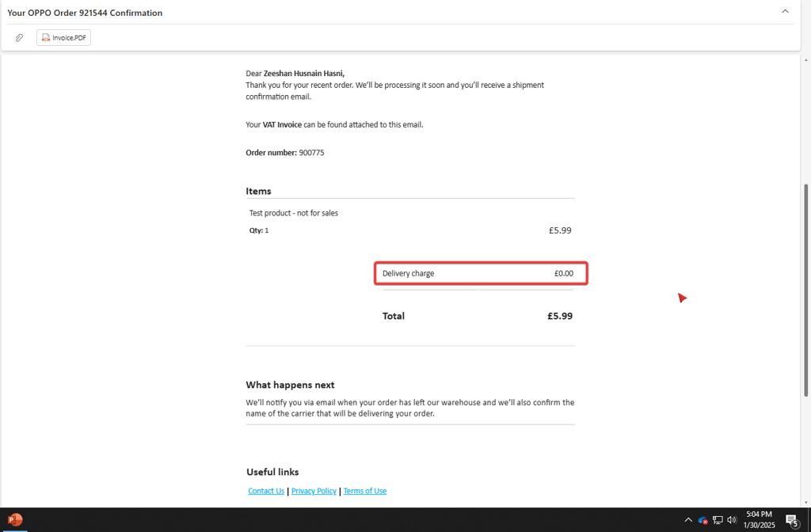Viewport: 811px width, 532px height.
Task: Open the Terms of Use link
Action: [364, 491]
